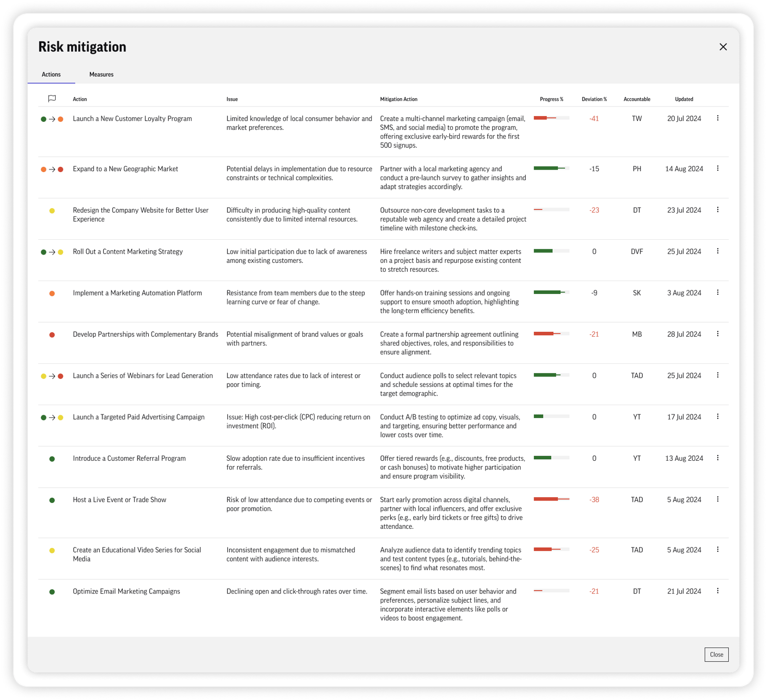Viewport: 767px width, 700px height.
Task: Click the -38 deviation value
Action: (594, 500)
